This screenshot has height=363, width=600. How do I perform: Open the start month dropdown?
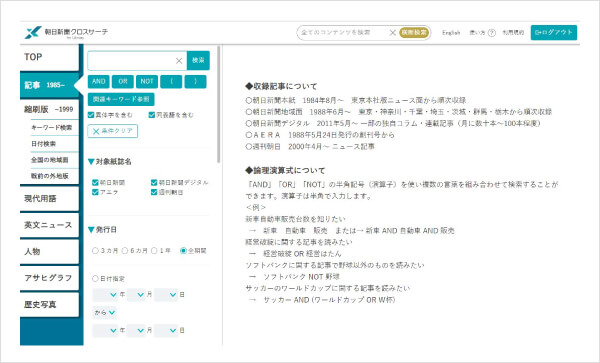(136, 295)
